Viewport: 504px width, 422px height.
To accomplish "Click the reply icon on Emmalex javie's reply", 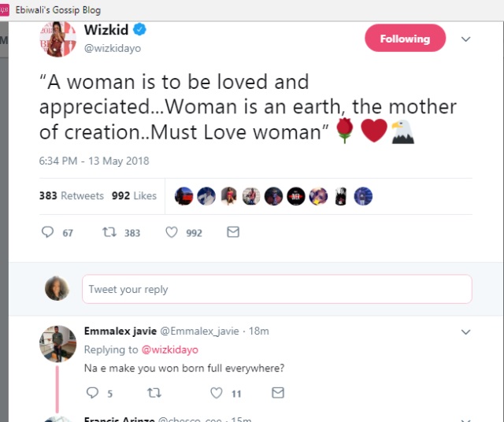I will tap(92, 392).
